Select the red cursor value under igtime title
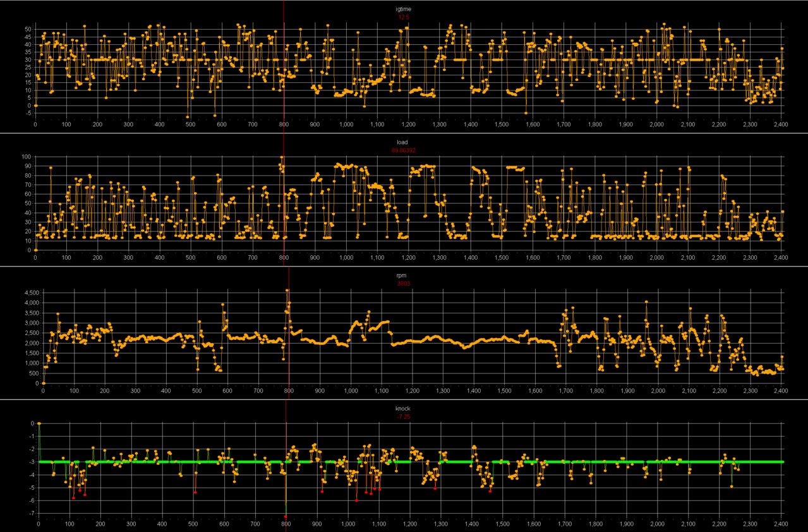This screenshot has height=532, width=808. click(404, 18)
